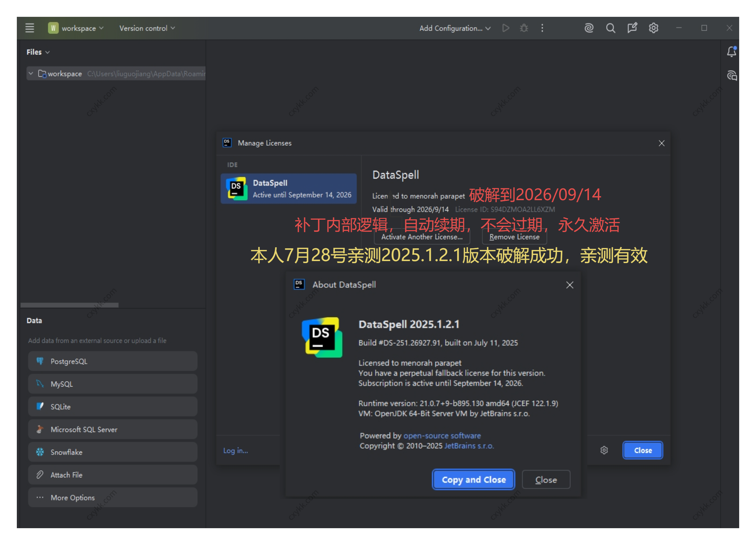Open More Actions vertical dots
Screen dimensions: 756x545
[x=542, y=28]
